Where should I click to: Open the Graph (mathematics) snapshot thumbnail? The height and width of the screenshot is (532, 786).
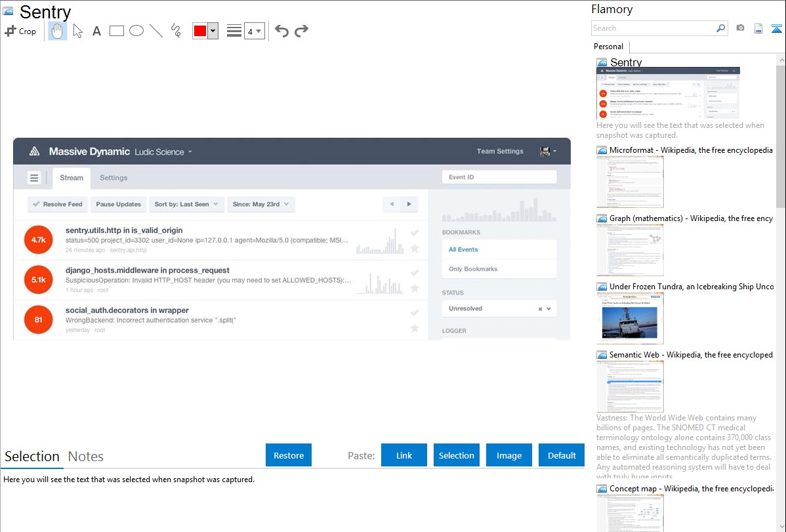click(630, 250)
